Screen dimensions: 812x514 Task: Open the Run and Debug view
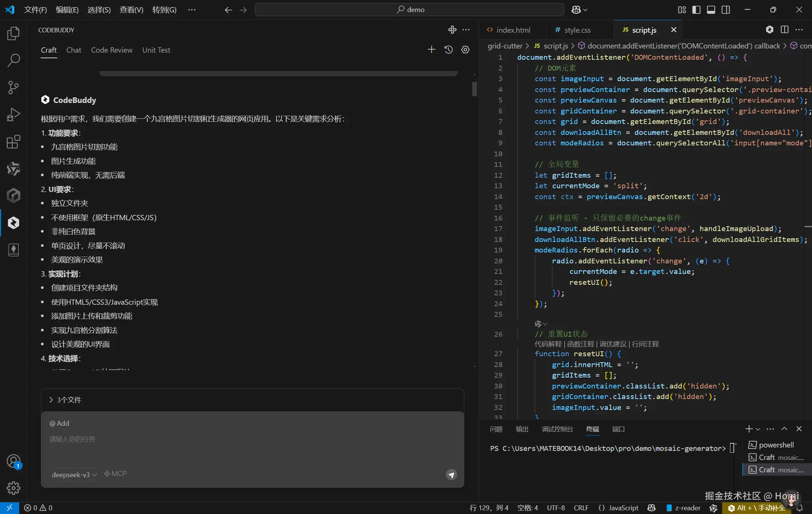pos(14,115)
